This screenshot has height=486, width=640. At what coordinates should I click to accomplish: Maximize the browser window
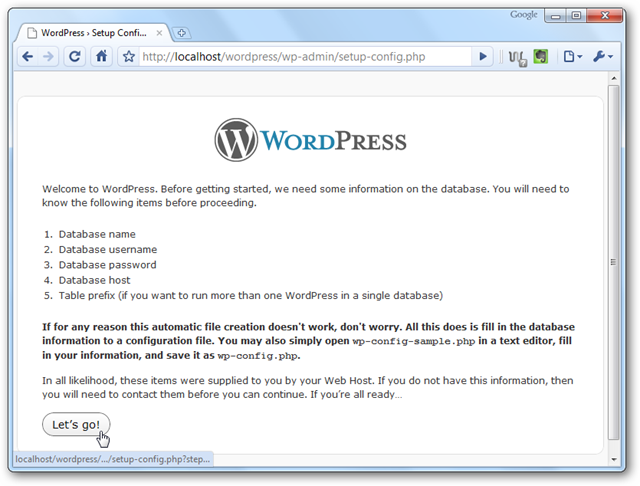[576, 16]
